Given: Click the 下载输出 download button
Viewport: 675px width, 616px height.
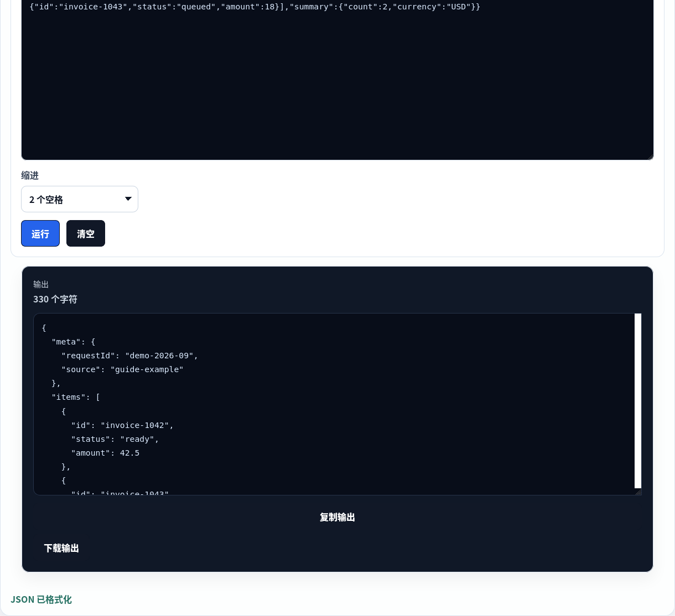Looking at the screenshot, I should (61, 548).
